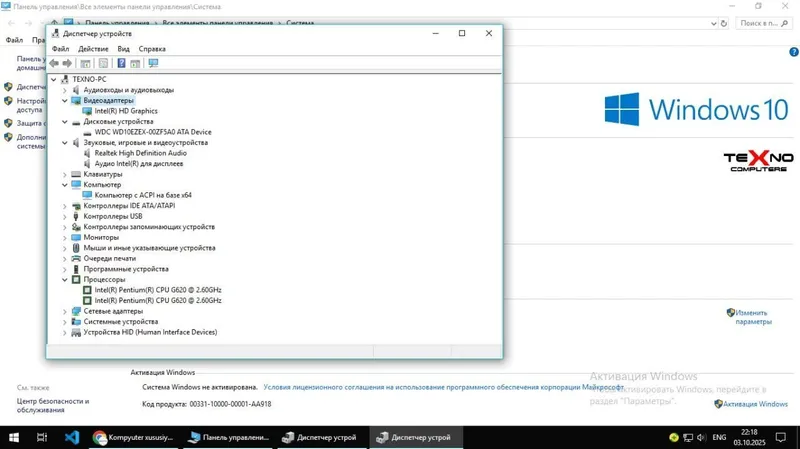This screenshot has width=800, height=449.
Task: Open the Действие menu
Action: click(x=93, y=49)
